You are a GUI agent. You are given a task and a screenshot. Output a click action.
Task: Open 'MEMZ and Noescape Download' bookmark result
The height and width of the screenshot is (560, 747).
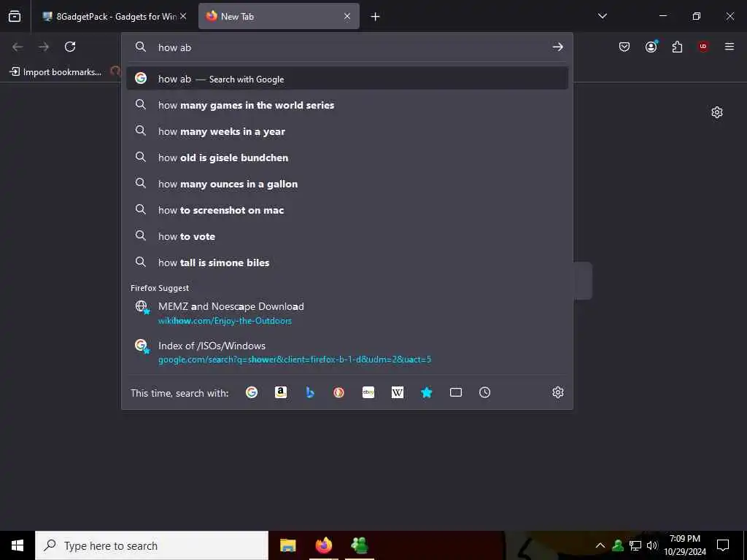point(347,313)
